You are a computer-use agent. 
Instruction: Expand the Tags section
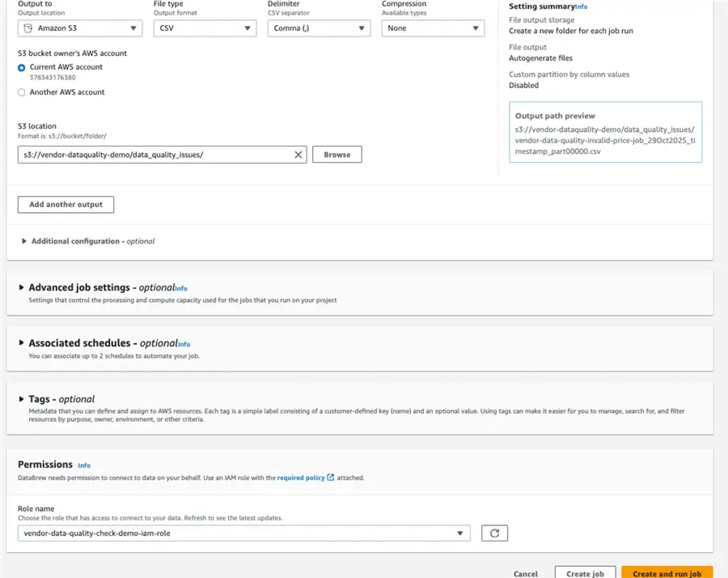tap(21, 398)
